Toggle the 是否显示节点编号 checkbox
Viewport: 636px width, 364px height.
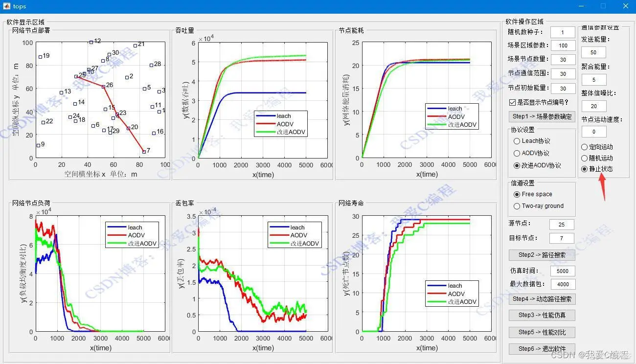(513, 102)
